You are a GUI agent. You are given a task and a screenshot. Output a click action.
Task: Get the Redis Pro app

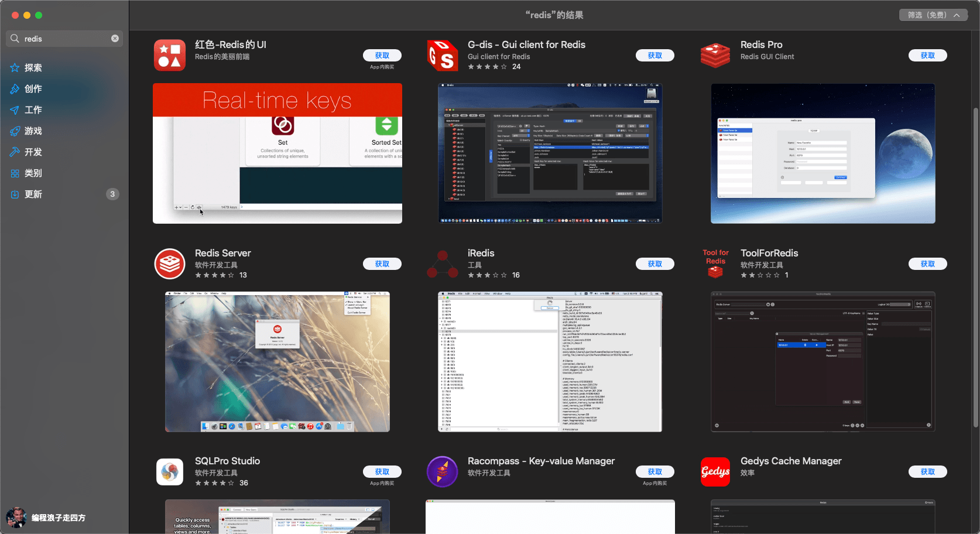pos(928,56)
